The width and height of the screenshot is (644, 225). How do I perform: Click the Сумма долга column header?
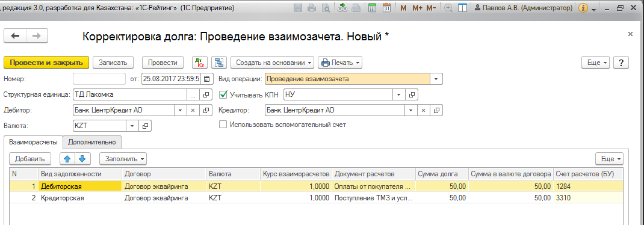[442, 174]
